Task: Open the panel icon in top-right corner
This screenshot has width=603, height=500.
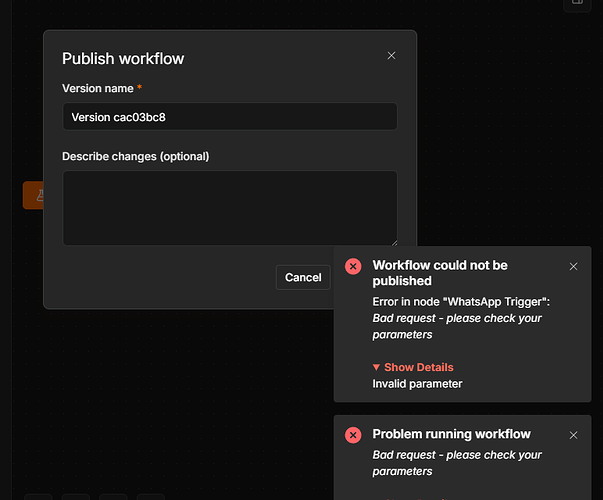Action: [577, 4]
